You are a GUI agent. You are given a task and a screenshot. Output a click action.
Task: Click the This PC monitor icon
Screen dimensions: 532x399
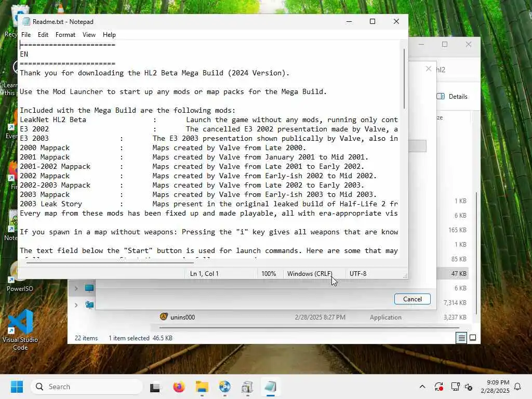89,288
